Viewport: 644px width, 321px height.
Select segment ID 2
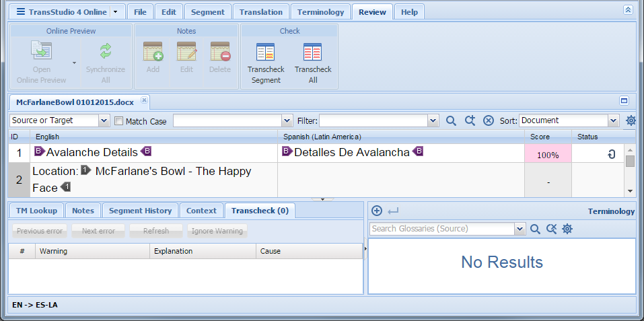point(19,180)
